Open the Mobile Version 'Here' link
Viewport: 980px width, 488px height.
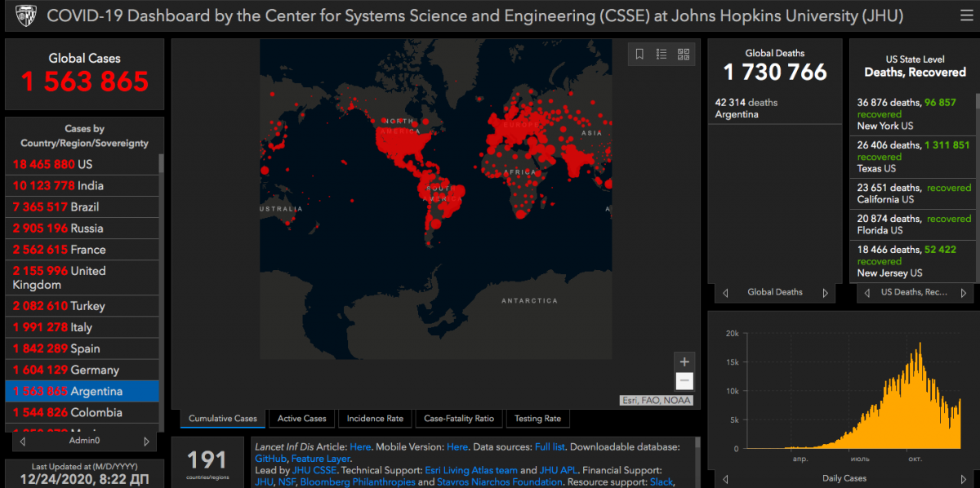(457, 447)
